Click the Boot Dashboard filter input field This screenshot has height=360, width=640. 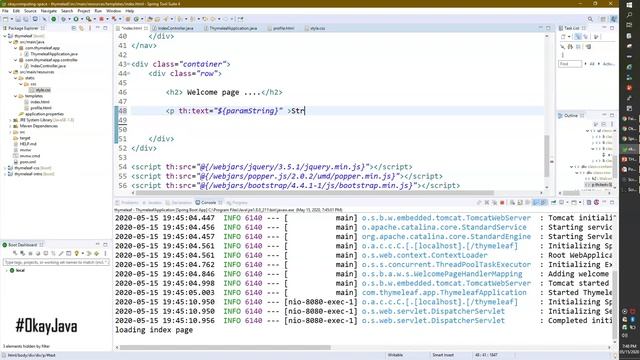[56, 262]
